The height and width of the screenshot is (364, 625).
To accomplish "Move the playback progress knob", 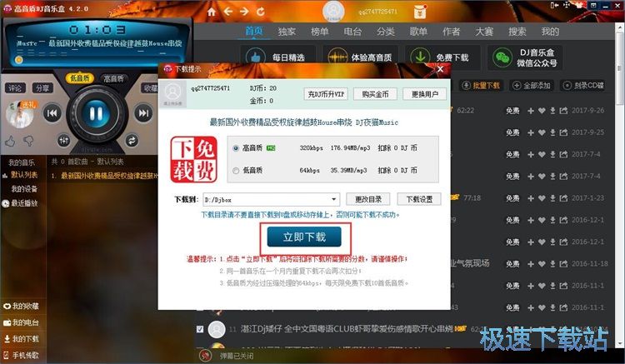I will click(x=18, y=60).
